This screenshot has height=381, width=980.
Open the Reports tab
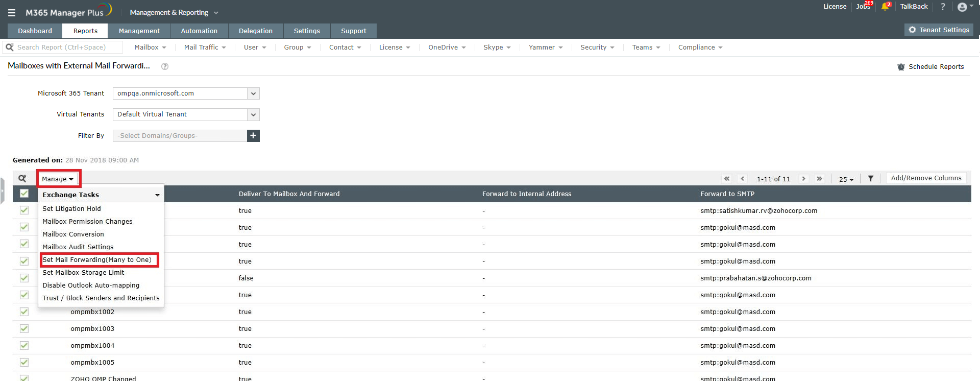coord(85,31)
